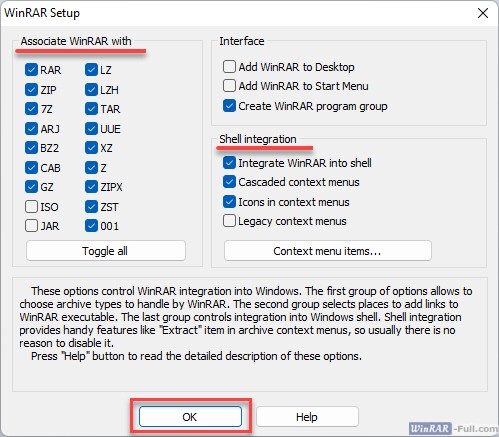Uncheck the XZ file type
Viewport: 499px width, 437px height.
coord(91,148)
